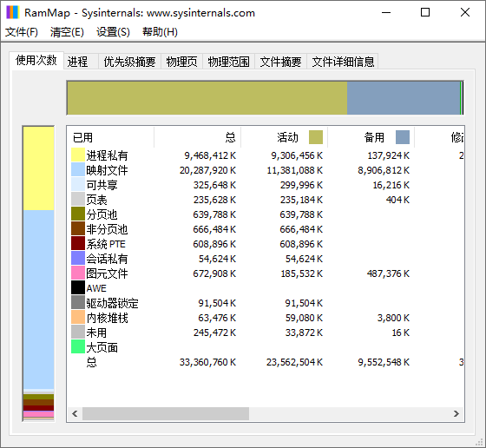Open the 文件详细信息 tab
The image size is (486, 448).
[x=343, y=62]
